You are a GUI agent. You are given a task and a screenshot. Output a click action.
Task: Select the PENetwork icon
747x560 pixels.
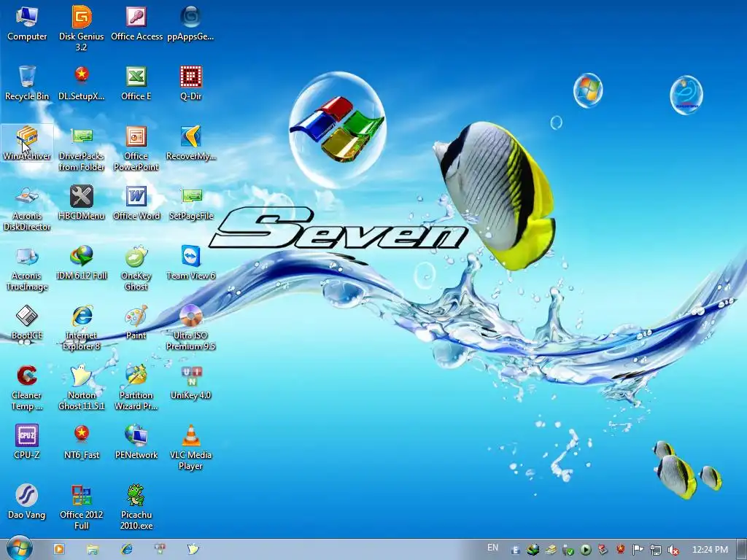(x=136, y=442)
